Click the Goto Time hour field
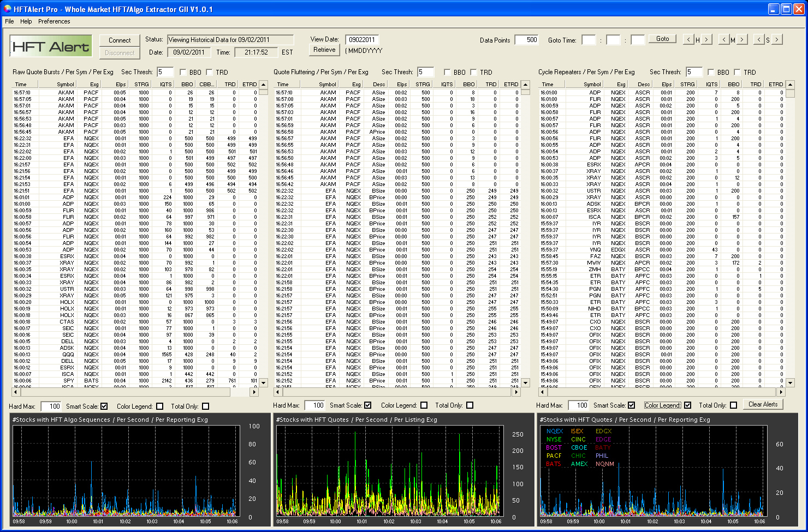This screenshot has height=532, width=808. click(x=589, y=40)
